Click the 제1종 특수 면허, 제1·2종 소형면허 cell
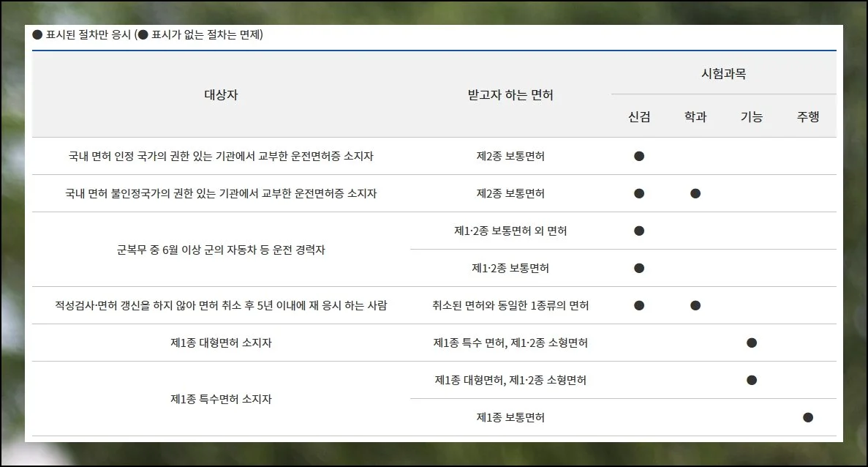Viewport: 868px width, 467px height. [510, 343]
